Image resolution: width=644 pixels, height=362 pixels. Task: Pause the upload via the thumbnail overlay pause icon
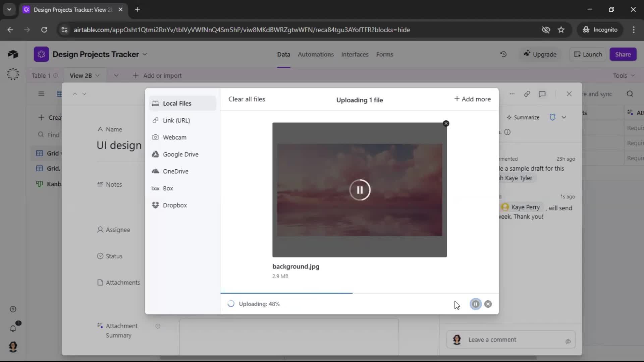(360, 190)
